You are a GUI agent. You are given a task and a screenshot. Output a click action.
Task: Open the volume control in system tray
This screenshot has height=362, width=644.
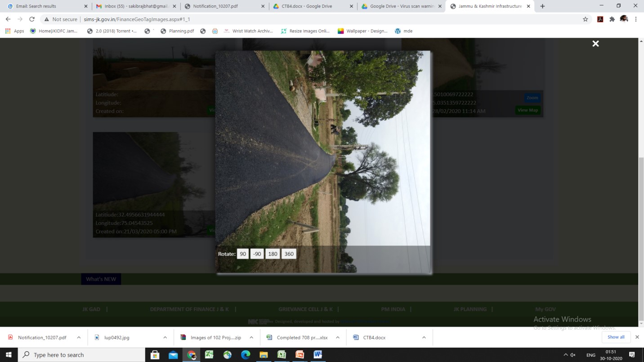click(572, 355)
